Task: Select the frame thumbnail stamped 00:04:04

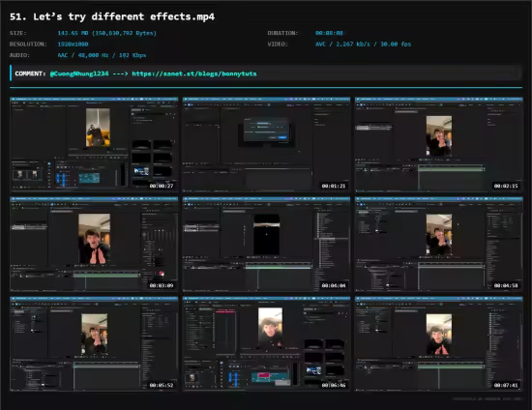Action: point(266,245)
